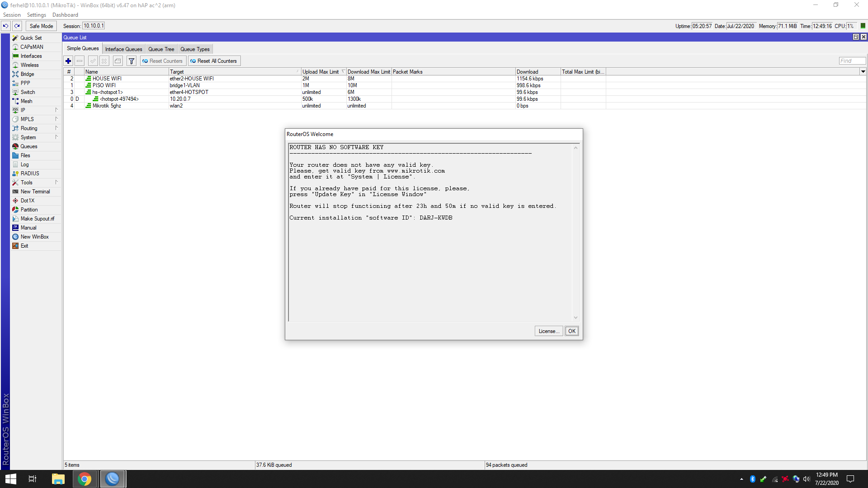This screenshot has height=488, width=868.
Task: Open File Explorer from the taskbar
Action: click(58, 479)
